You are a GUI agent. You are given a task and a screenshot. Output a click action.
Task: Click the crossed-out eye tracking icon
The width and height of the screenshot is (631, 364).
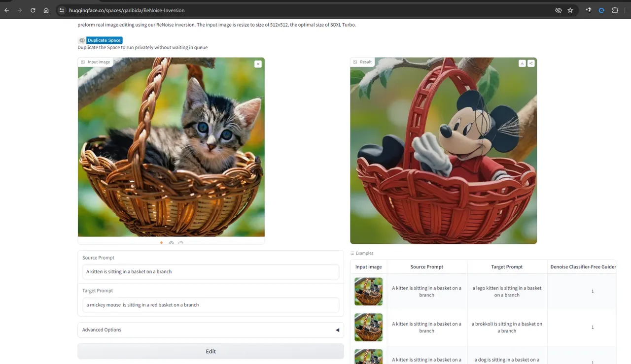pos(558,10)
